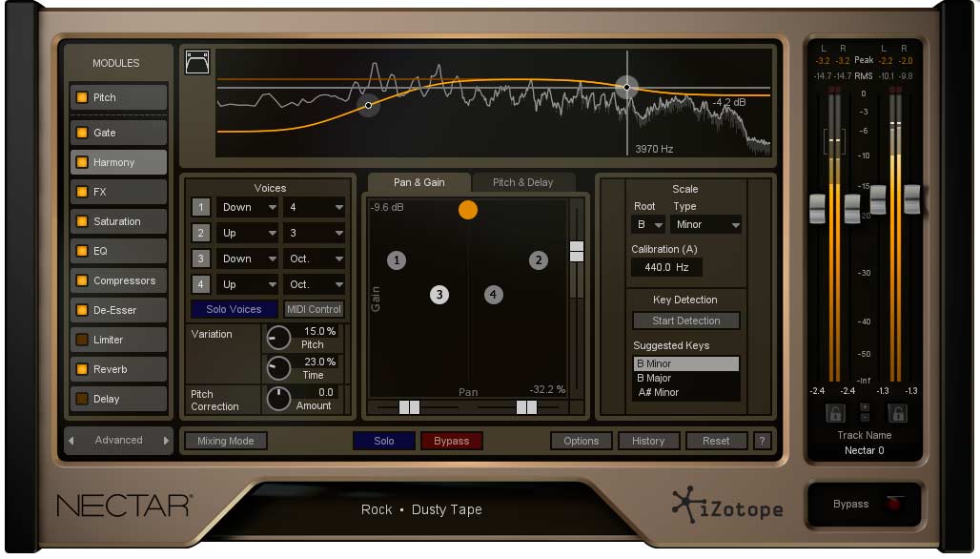Viewport: 980px width, 559px height.
Task: Click voice number 3 button
Action: coord(200,259)
